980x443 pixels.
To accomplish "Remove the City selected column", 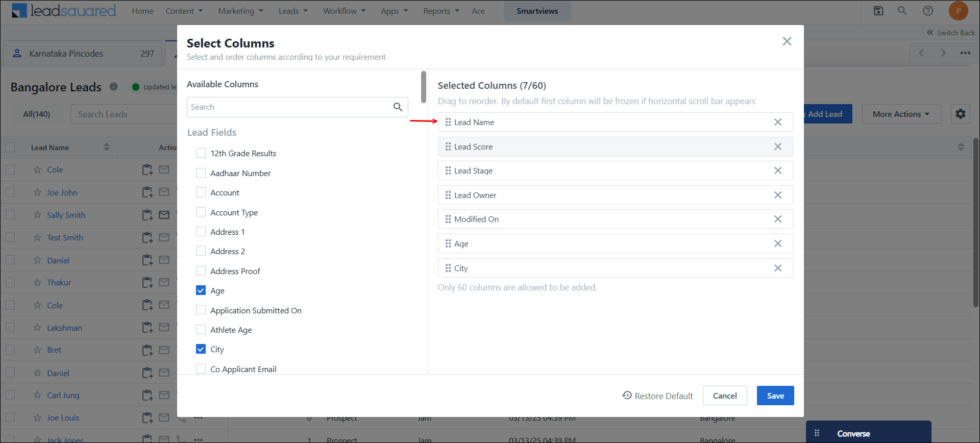I will click(x=777, y=268).
